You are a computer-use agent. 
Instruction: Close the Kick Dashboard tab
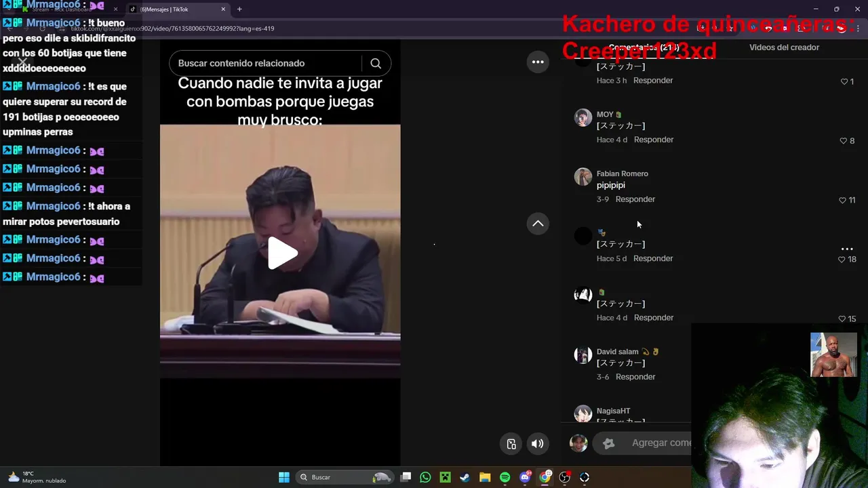(115, 9)
